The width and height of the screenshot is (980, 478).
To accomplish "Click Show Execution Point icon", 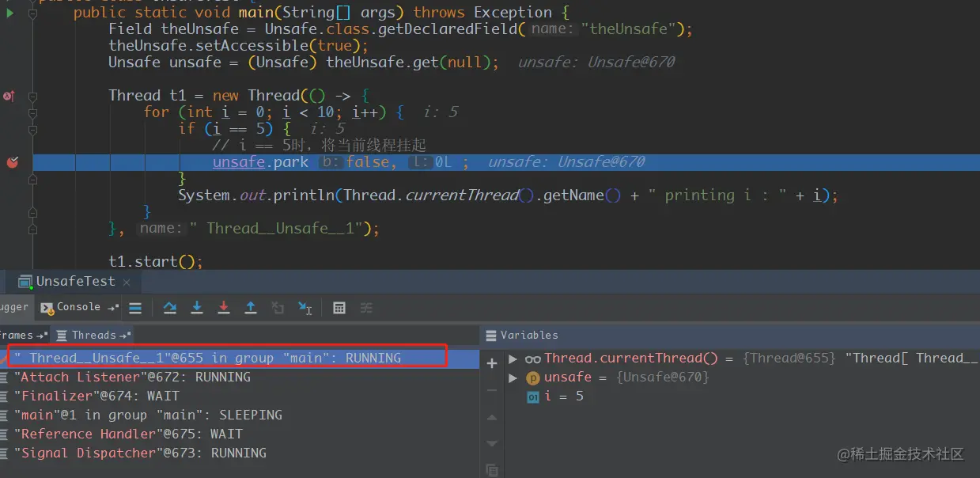I will pyautogui.click(x=135, y=308).
